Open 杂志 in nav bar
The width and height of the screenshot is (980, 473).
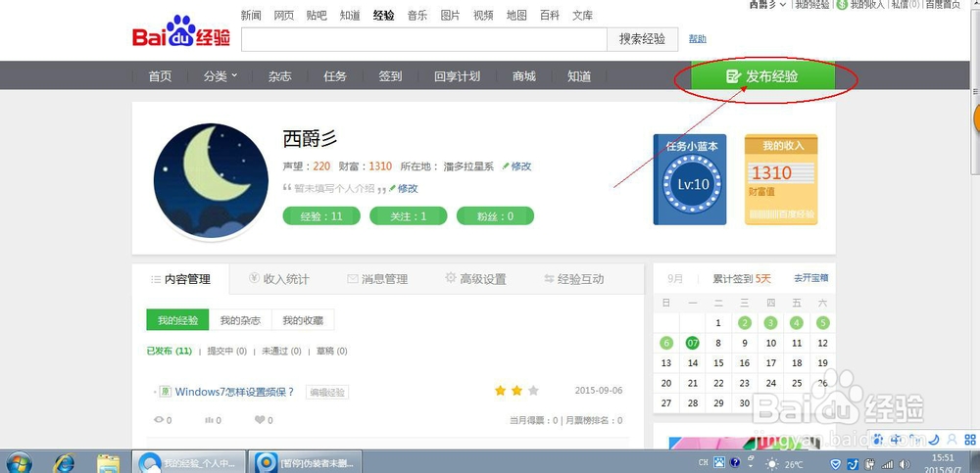point(280,76)
